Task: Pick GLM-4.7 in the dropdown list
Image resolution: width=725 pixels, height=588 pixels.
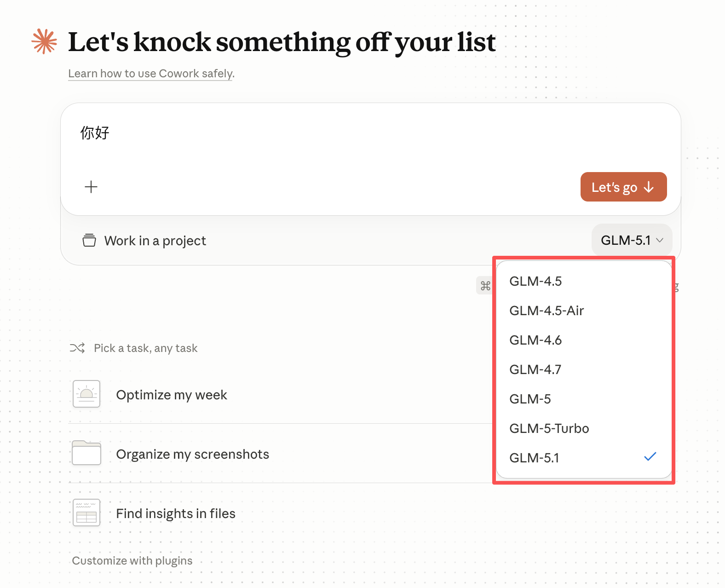Action: (535, 369)
